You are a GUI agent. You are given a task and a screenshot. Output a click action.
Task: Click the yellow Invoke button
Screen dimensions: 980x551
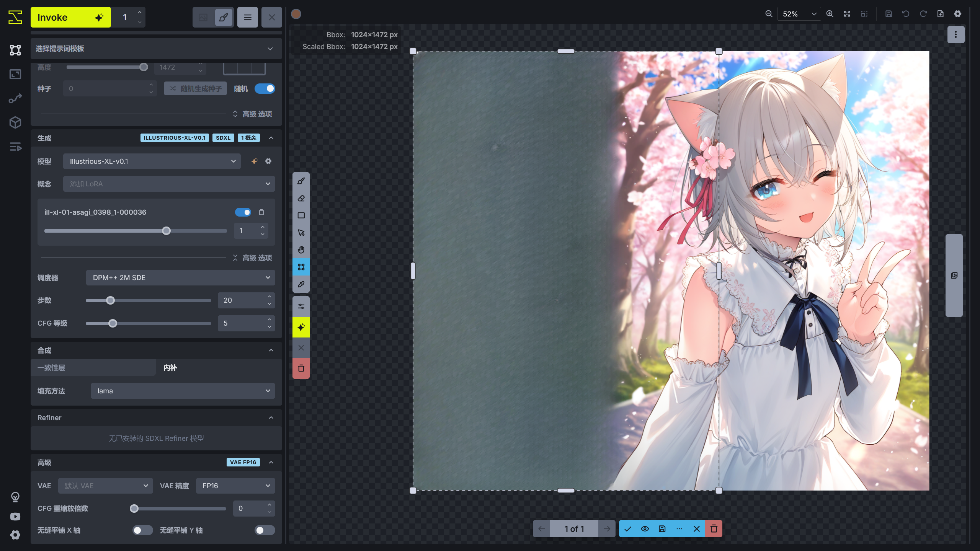[70, 17]
